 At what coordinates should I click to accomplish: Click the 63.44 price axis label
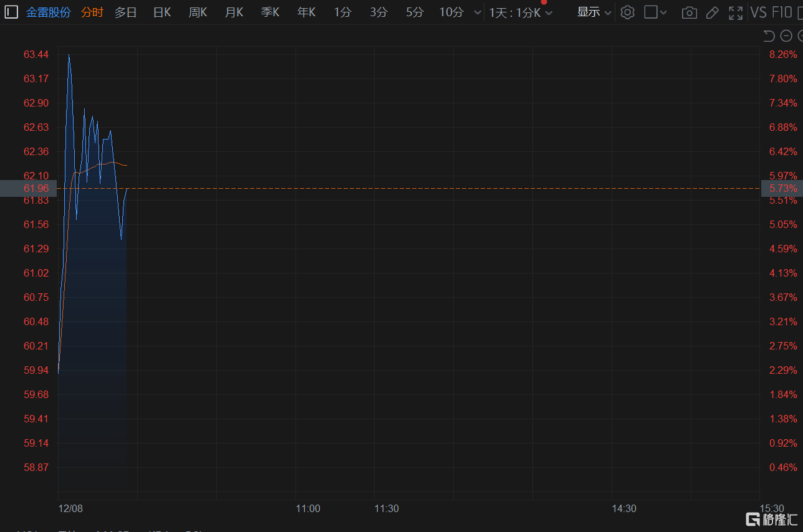pos(36,55)
